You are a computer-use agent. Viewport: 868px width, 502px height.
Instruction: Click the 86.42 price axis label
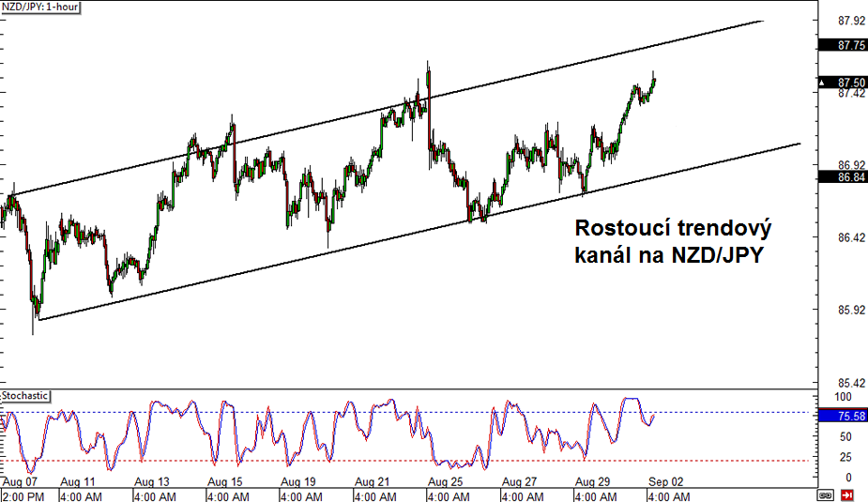[851, 238]
